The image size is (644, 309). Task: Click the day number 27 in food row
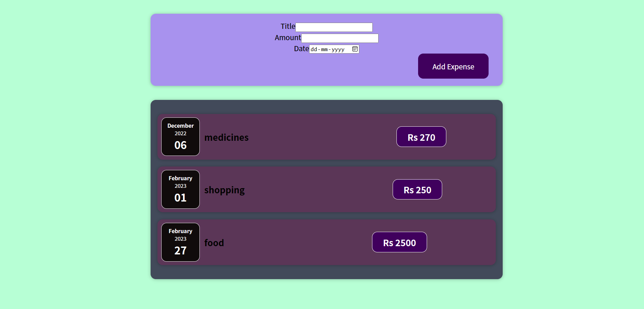coord(181,251)
